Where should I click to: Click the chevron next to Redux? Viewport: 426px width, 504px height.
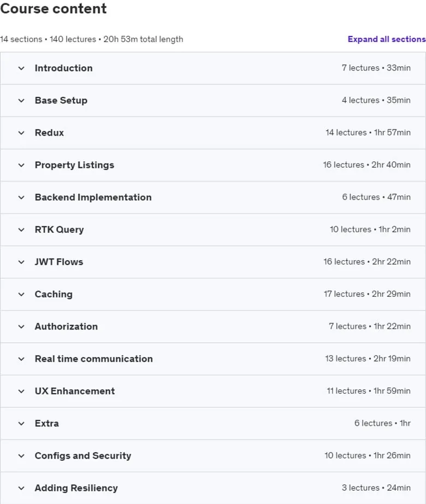coord(21,133)
